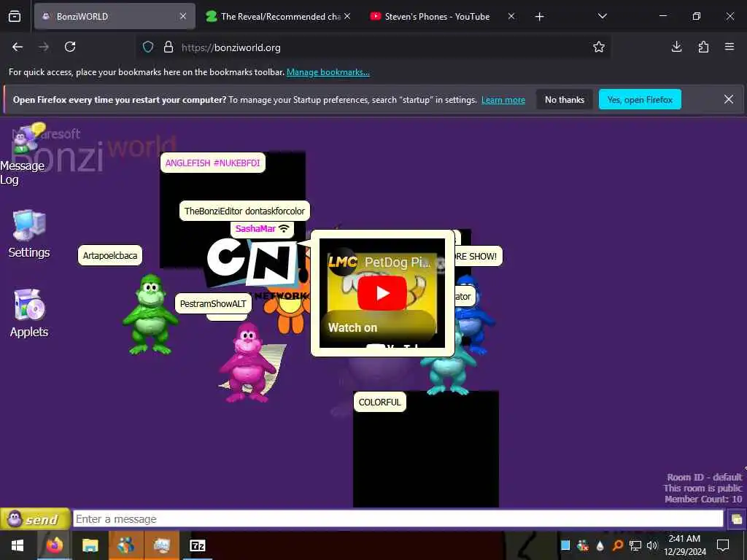The width and height of the screenshot is (747, 560).
Task: Open the notification center icon
Action: pyautogui.click(x=723, y=545)
